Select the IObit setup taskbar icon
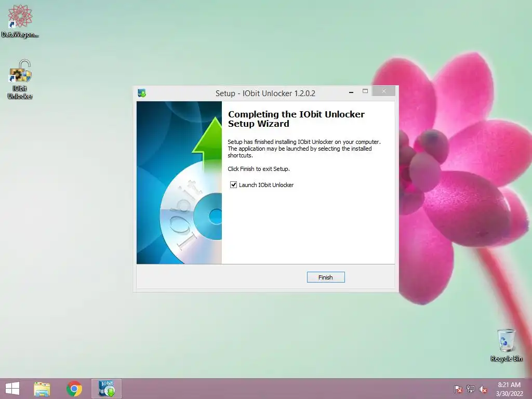Image resolution: width=532 pixels, height=399 pixels. coord(107,389)
